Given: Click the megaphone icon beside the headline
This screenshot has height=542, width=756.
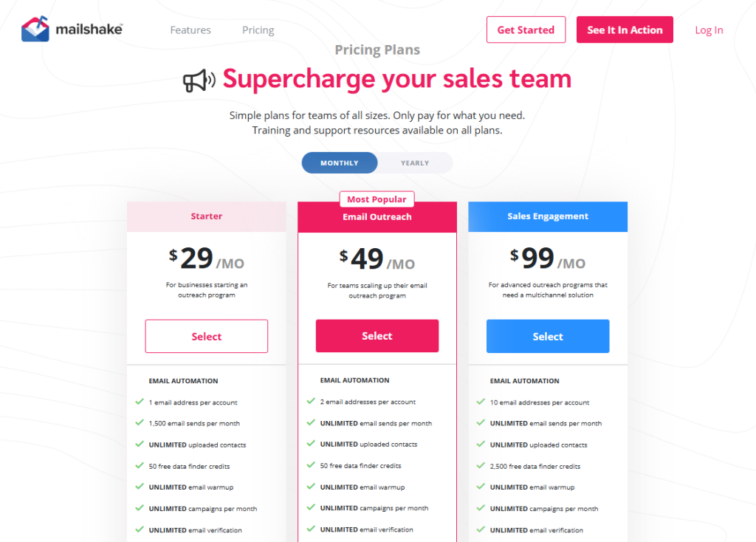Looking at the screenshot, I should [198, 78].
